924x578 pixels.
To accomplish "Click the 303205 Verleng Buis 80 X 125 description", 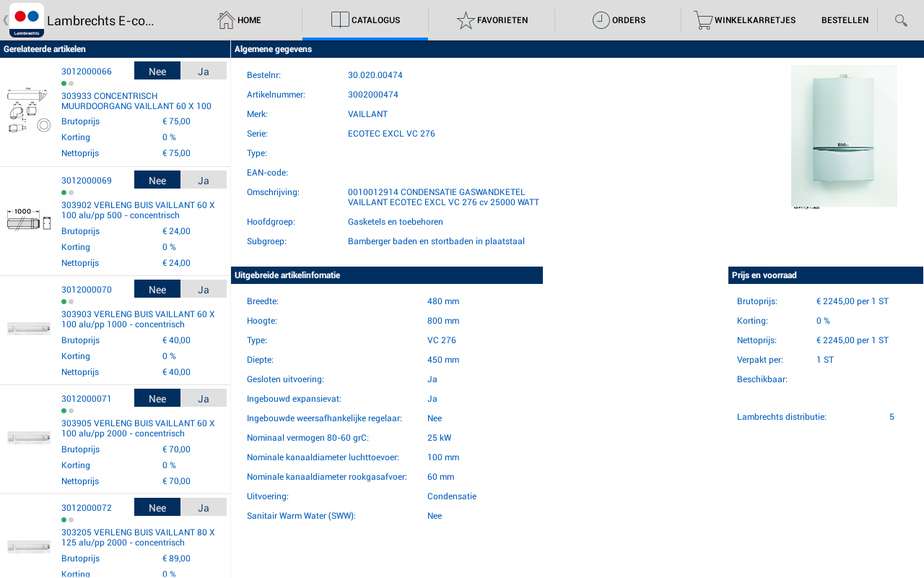I will pyautogui.click(x=138, y=537).
